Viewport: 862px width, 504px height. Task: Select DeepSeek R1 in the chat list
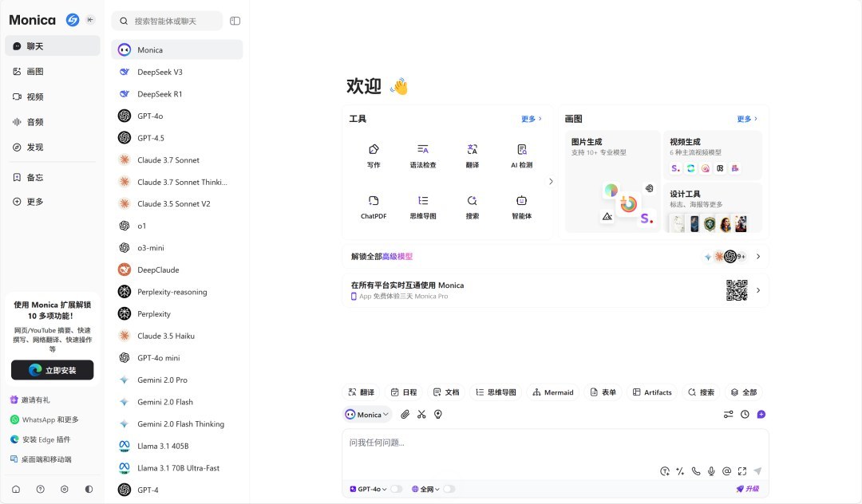pyautogui.click(x=177, y=94)
